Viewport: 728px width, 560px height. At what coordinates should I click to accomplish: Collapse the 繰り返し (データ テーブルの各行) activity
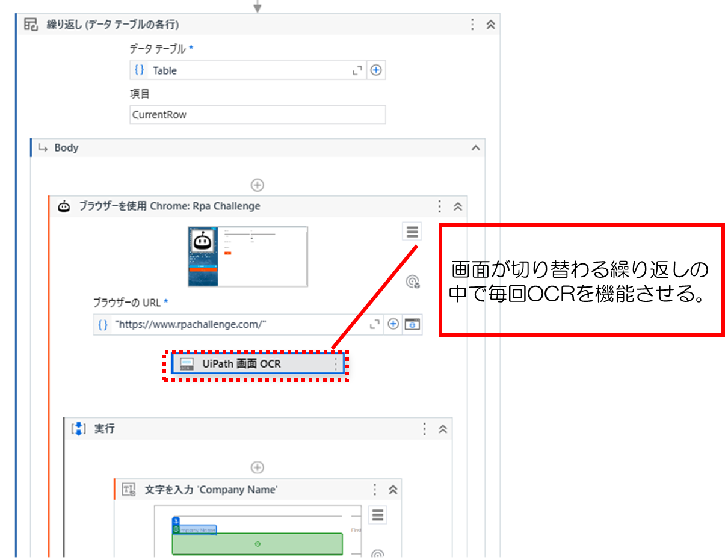[x=491, y=25]
